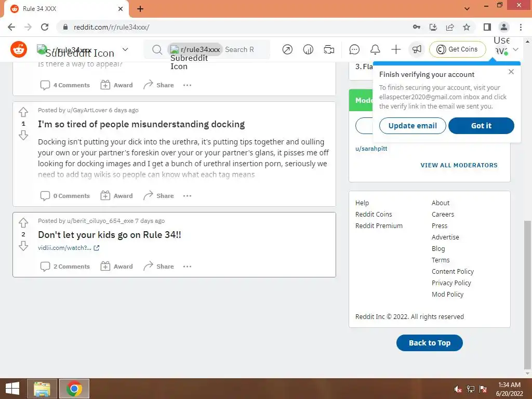The height and width of the screenshot is (399, 532).
Task: Open the Help footer link
Action: pyautogui.click(x=362, y=203)
